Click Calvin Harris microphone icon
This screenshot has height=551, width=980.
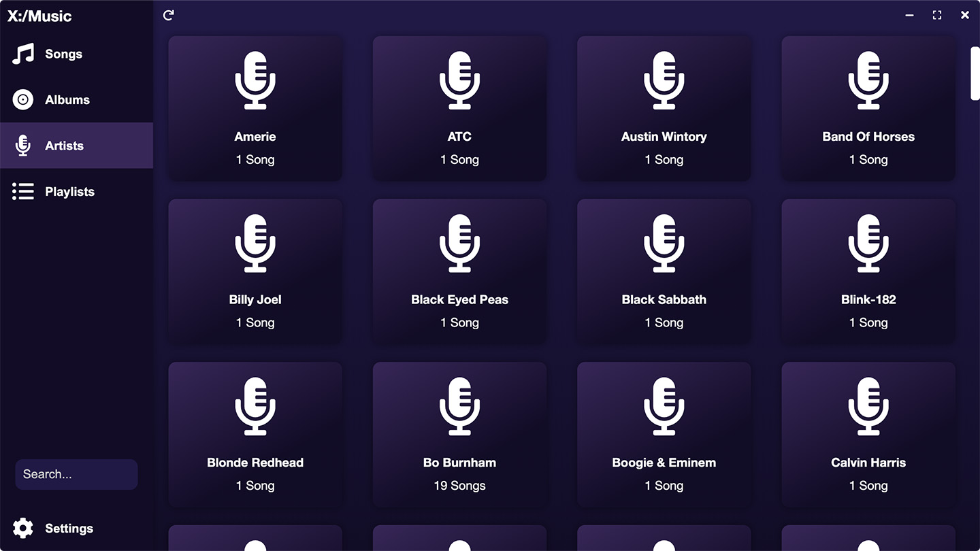point(868,407)
